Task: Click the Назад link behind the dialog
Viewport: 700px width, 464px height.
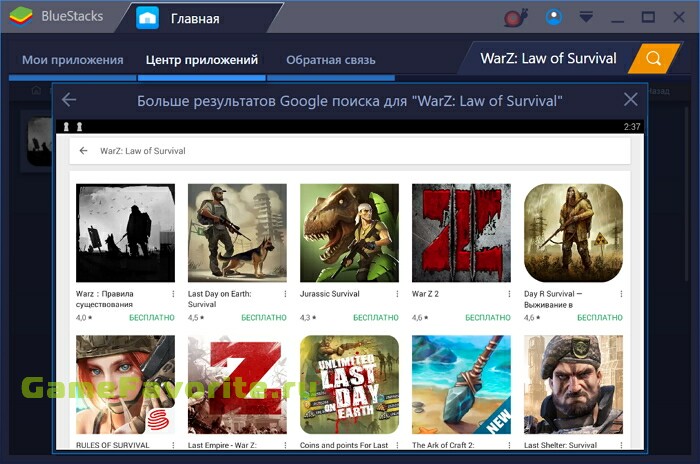Action: coord(659,91)
